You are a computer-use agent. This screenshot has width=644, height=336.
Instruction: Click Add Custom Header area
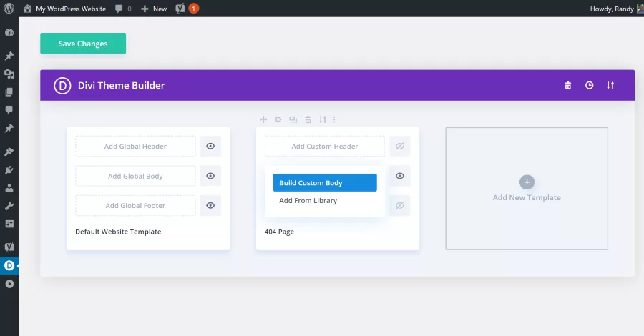[325, 146]
